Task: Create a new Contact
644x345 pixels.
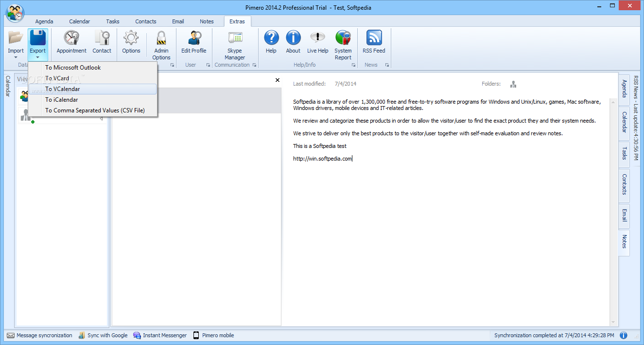Action: 102,42
